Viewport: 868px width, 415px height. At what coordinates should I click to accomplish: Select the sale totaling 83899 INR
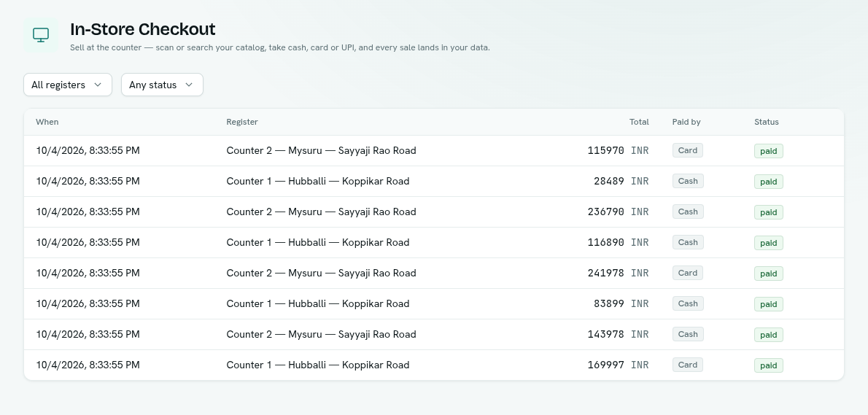tap(434, 304)
